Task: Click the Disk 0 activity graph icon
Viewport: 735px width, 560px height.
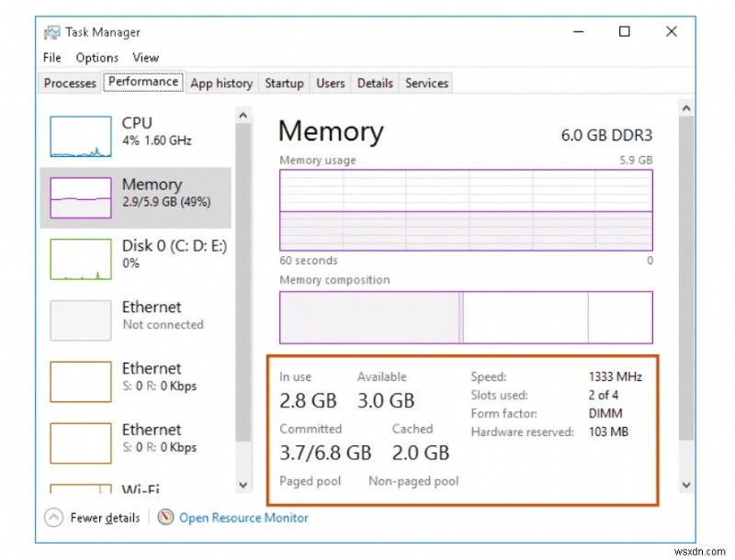Action: [x=79, y=257]
